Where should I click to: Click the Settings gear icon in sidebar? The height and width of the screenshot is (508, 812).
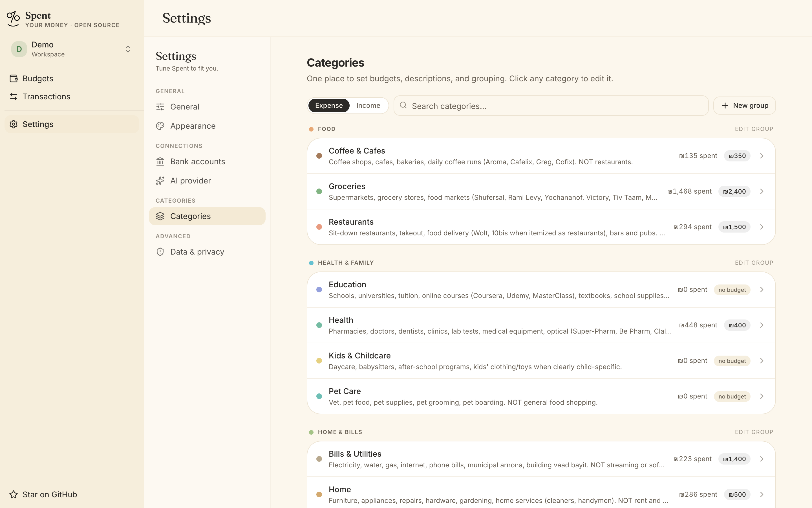tap(14, 124)
